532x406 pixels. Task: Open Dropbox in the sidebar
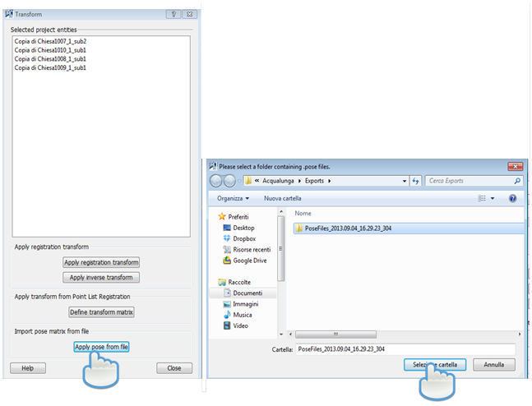244,238
